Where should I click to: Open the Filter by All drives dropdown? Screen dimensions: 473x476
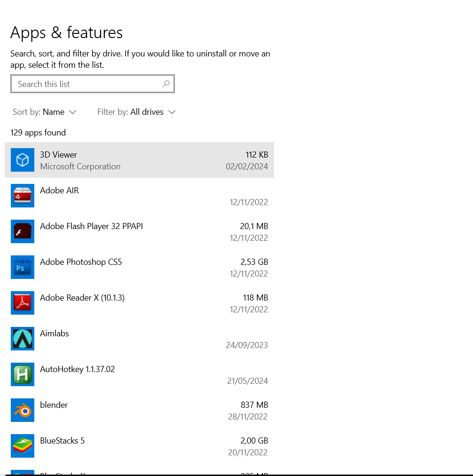point(136,112)
